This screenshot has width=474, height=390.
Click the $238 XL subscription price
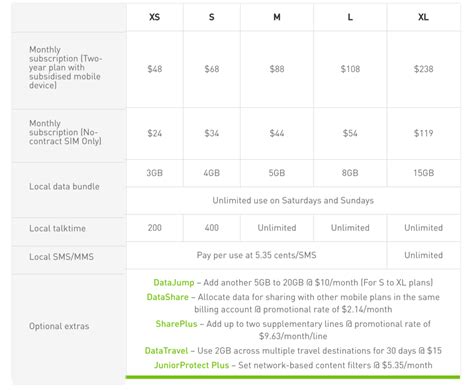pyautogui.click(x=424, y=69)
